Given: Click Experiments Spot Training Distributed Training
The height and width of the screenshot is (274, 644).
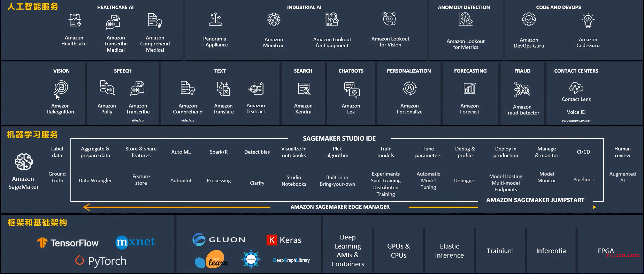Looking at the screenshot, I should pos(386,184).
